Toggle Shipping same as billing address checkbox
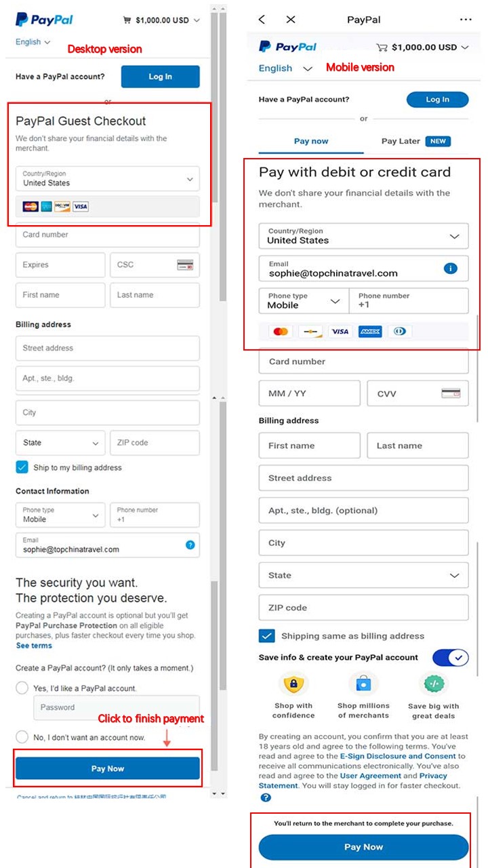Viewport: 488px width, 868px height. pyautogui.click(x=266, y=636)
